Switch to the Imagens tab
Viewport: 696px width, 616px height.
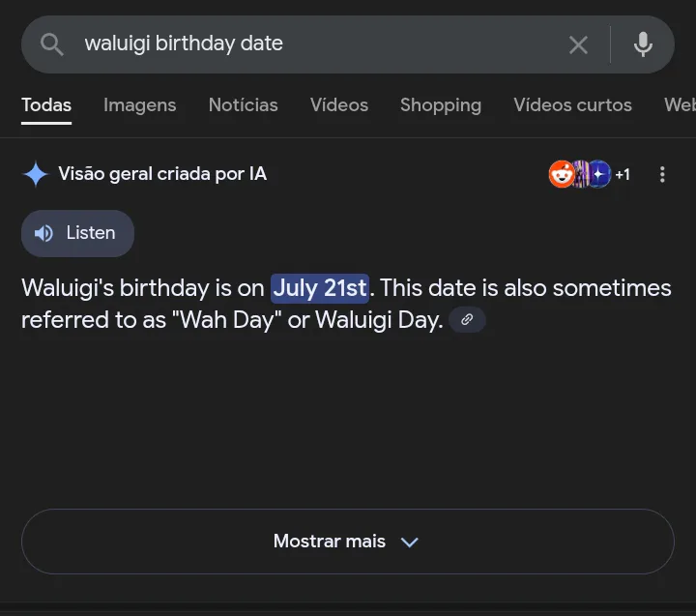pos(140,105)
